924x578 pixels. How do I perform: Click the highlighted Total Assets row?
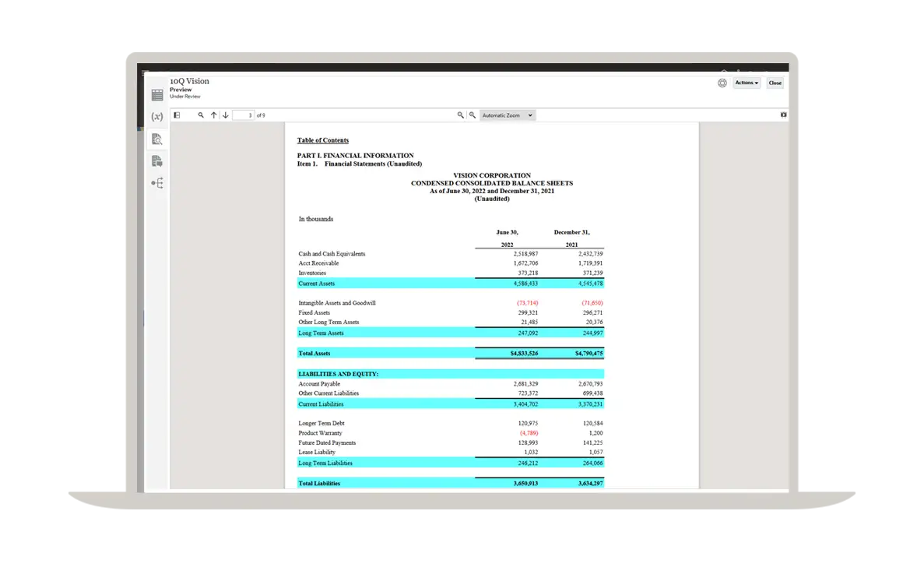[x=450, y=354]
